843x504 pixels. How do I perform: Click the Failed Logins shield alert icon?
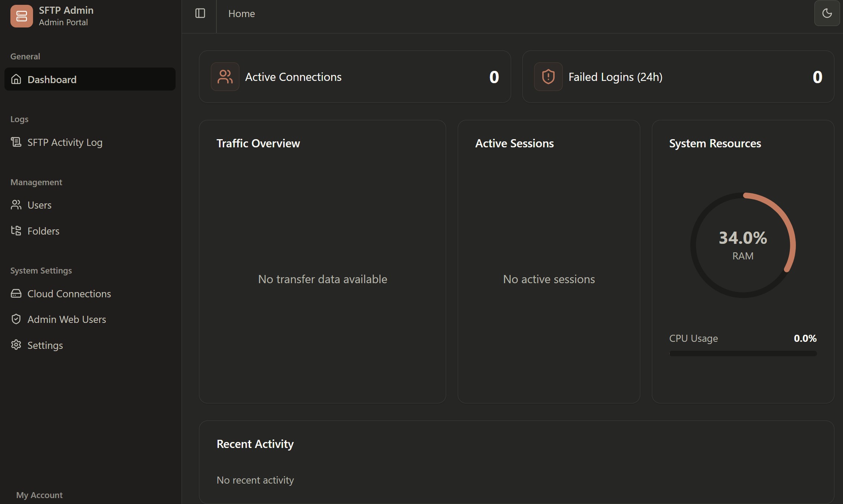click(x=548, y=77)
